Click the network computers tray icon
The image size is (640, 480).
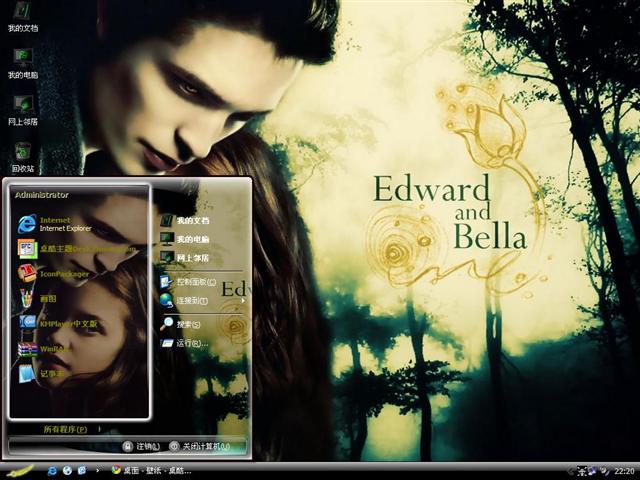[x=593, y=471]
